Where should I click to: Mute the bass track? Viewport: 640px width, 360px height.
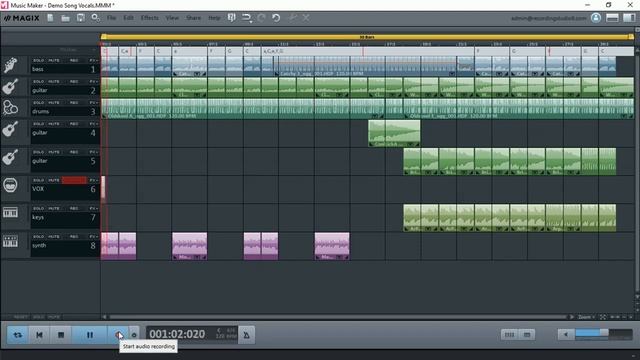coord(54,60)
